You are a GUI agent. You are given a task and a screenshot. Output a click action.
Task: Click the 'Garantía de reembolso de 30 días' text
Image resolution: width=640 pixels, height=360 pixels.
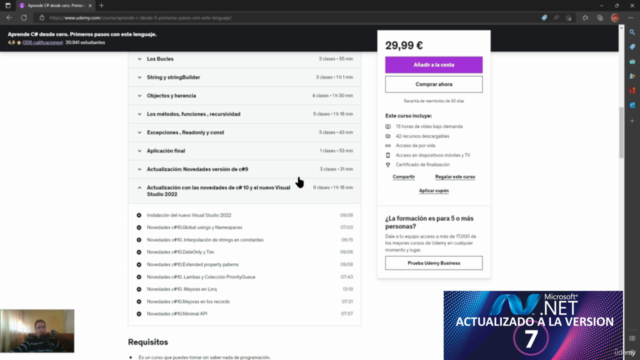[433, 101]
